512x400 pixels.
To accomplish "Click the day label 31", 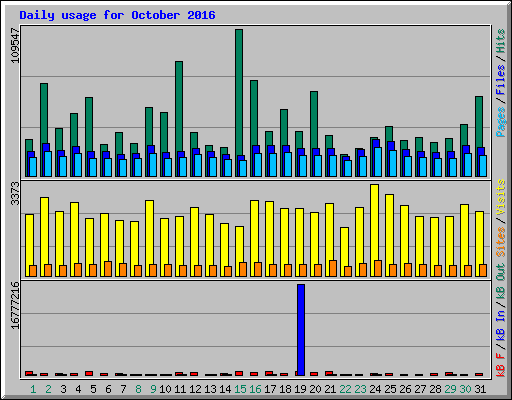I will 480,389.
